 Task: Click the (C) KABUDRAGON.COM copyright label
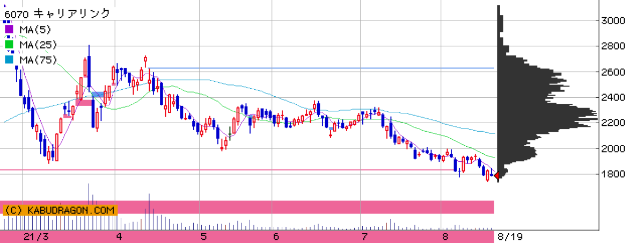click(60, 210)
